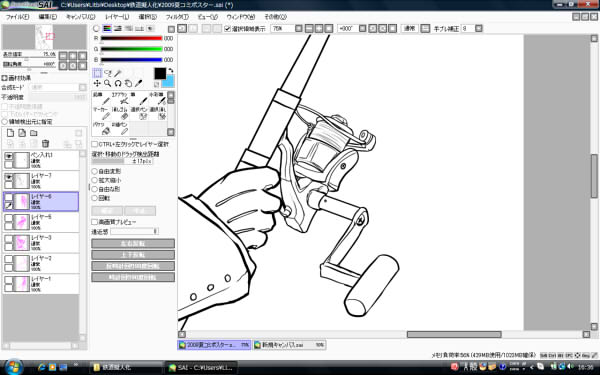Choose the marker tool
Image resolution: width=600 pixels, height=375 pixels.
click(x=101, y=113)
